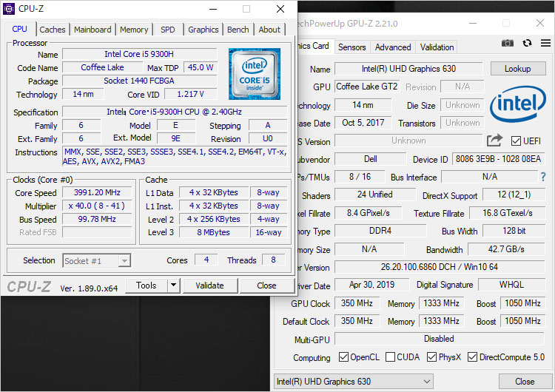The width and height of the screenshot is (555, 392).
Task: Toggle the CUDA checkbox
Action: [390, 356]
